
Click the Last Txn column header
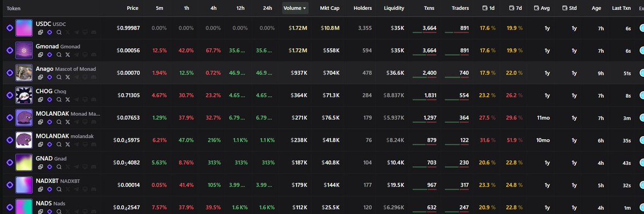coord(621,8)
